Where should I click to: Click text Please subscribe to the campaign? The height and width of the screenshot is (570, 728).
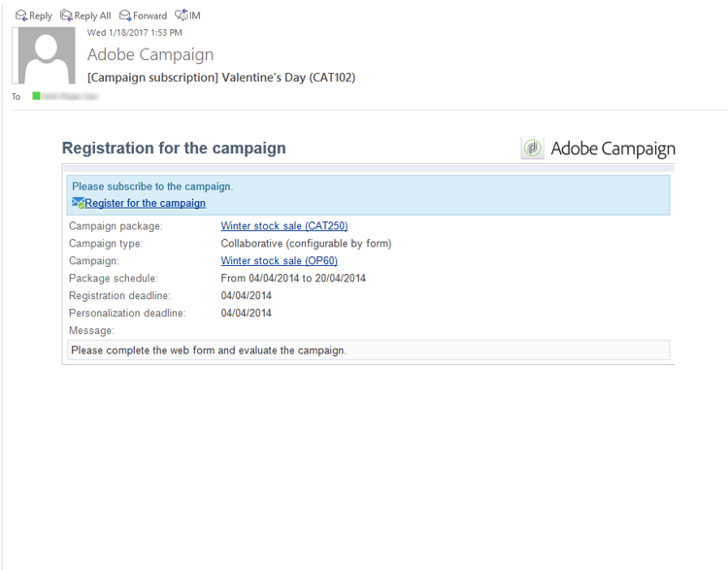point(152,186)
